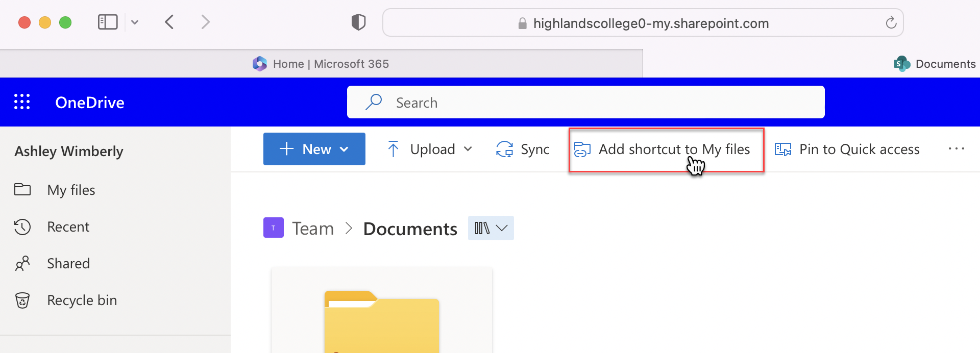
Task: Open the New dropdown button
Action: pos(314,149)
